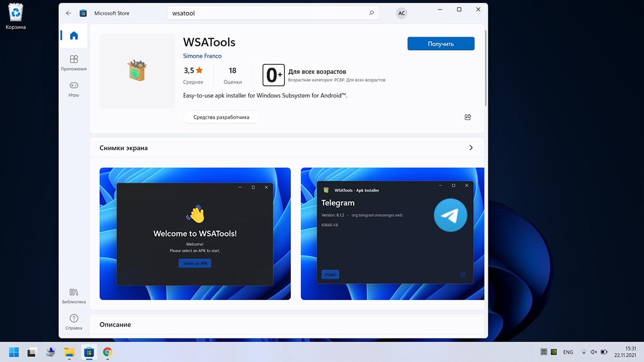Click the share icon for WSATools

(x=468, y=117)
